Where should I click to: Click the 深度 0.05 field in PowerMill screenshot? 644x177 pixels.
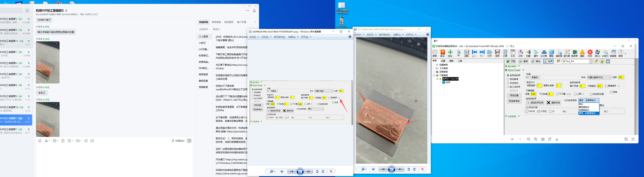[533, 94]
